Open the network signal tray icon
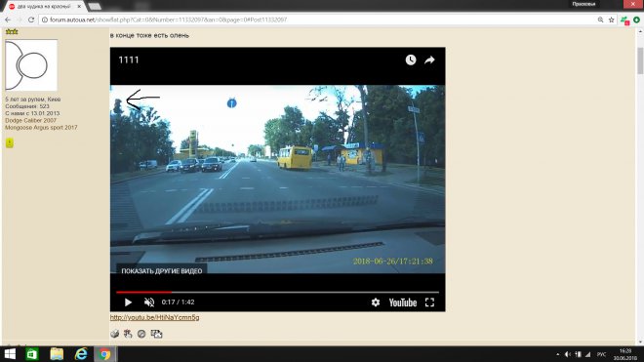Viewport: 644px width, 362px height. click(x=588, y=354)
